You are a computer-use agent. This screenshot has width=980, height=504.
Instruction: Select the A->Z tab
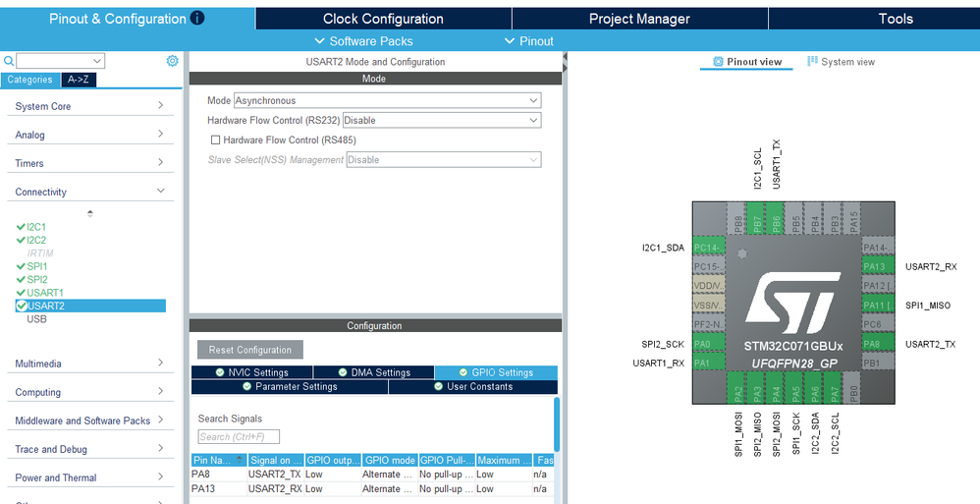tap(79, 80)
